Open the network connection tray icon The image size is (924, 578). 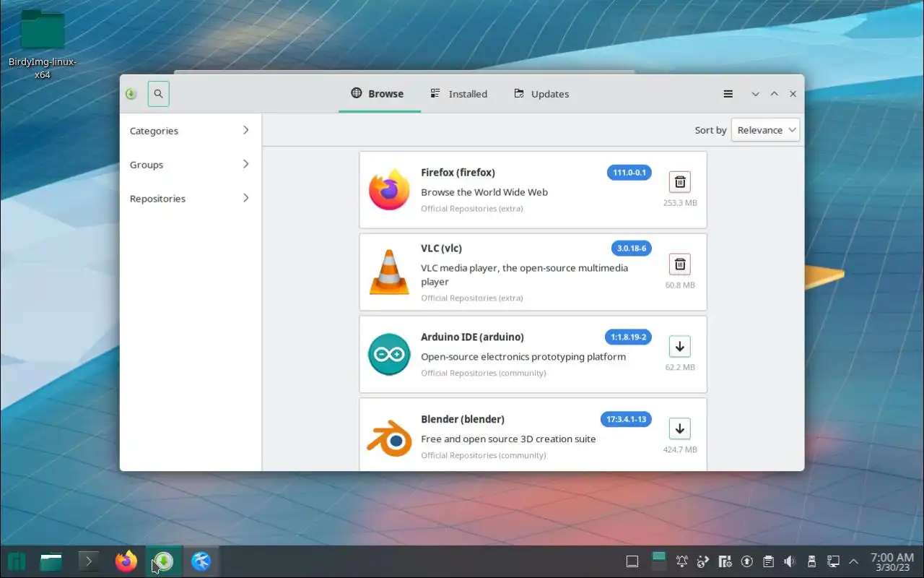(x=833, y=561)
